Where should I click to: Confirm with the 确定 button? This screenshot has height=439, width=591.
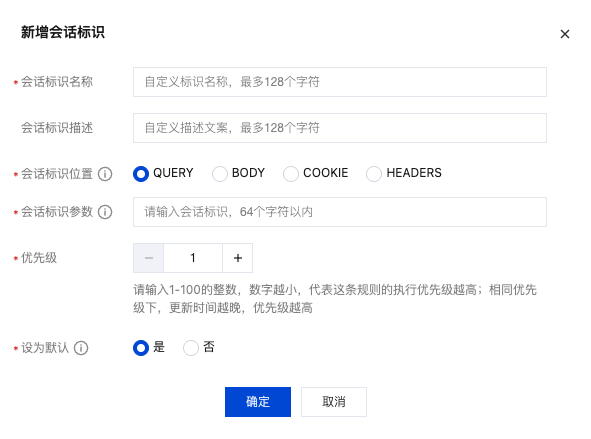pos(258,402)
